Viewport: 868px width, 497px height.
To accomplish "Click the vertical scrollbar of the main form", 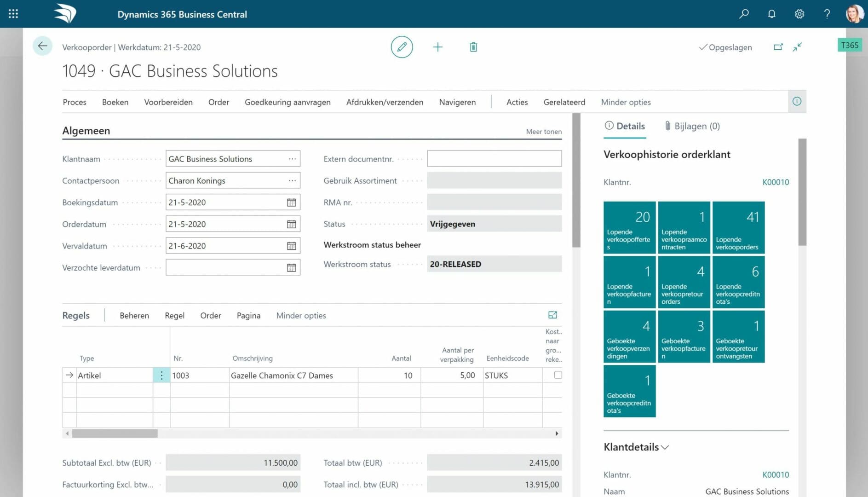I will [x=576, y=180].
